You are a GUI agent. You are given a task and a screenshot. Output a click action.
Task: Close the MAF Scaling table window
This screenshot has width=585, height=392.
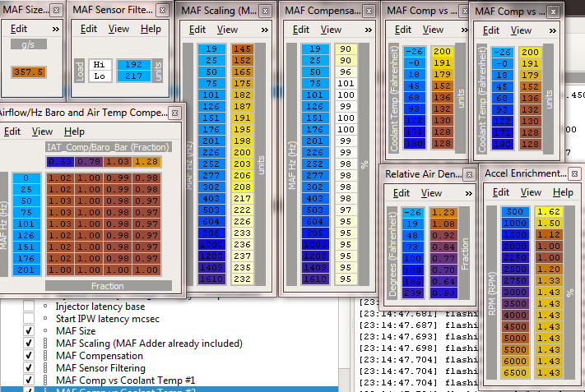(265, 11)
